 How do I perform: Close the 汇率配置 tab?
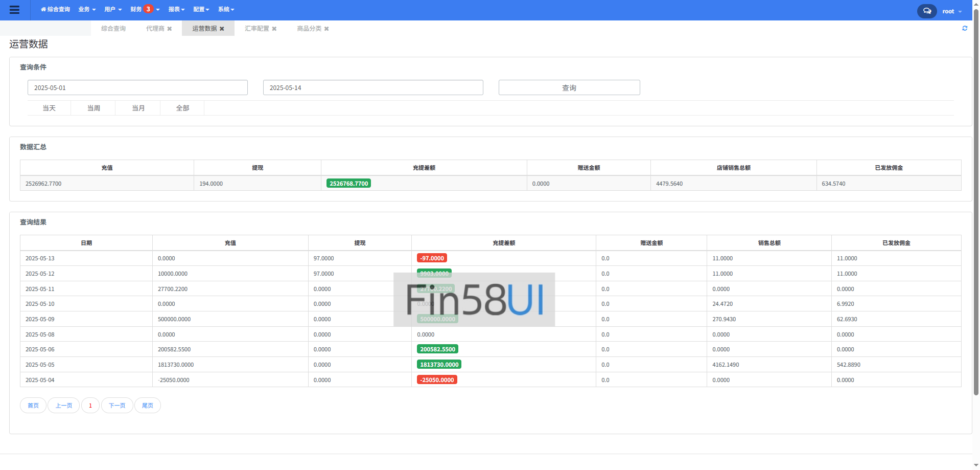pyautogui.click(x=274, y=29)
